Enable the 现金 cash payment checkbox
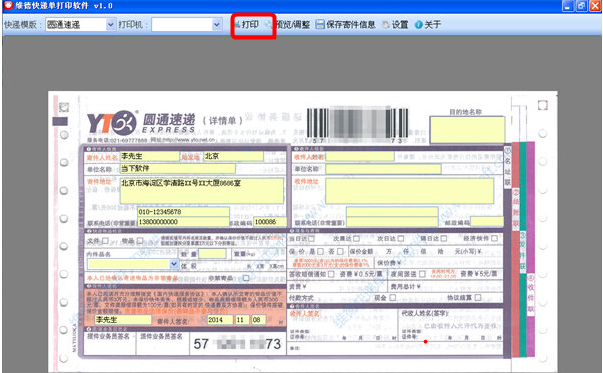Screen dimensions: 603x373 click(392, 298)
